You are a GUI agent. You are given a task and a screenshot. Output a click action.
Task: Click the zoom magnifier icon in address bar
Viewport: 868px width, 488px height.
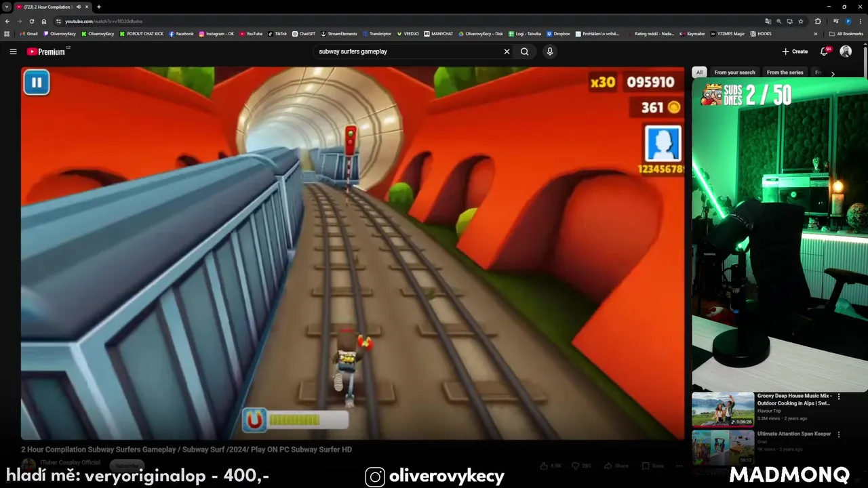click(x=779, y=21)
